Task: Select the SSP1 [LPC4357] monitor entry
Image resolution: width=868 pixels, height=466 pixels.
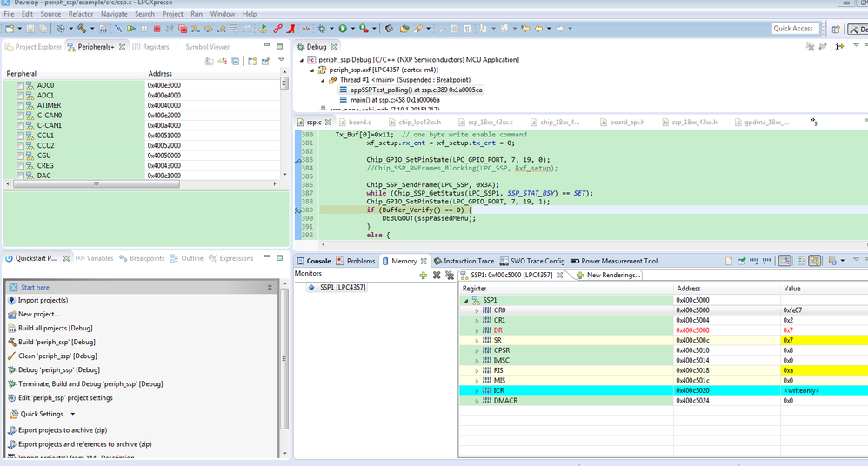Action: tap(344, 288)
